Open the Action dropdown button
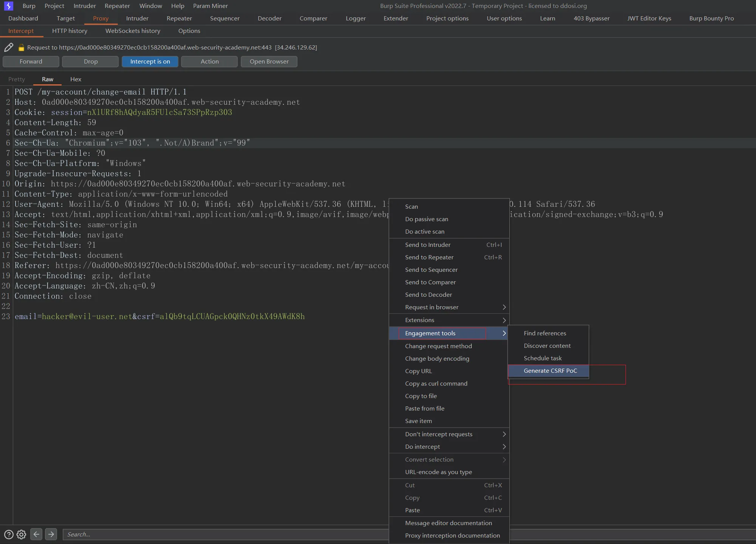Screen dimensions: 756x544 pos(209,62)
